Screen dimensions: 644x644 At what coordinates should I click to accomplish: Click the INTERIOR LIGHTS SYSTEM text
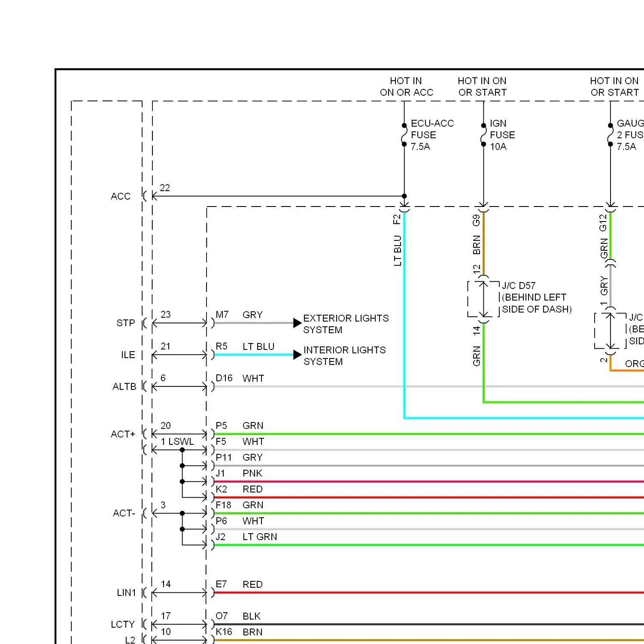pos(344,355)
